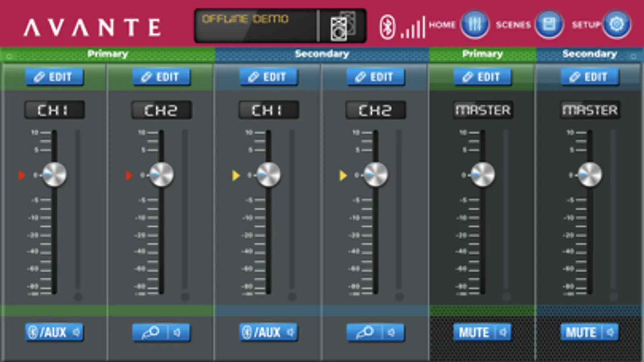Click the Primary CH2 name label
Screen dimensions: 644x362
pyautogui.click(x=162, y=110)
